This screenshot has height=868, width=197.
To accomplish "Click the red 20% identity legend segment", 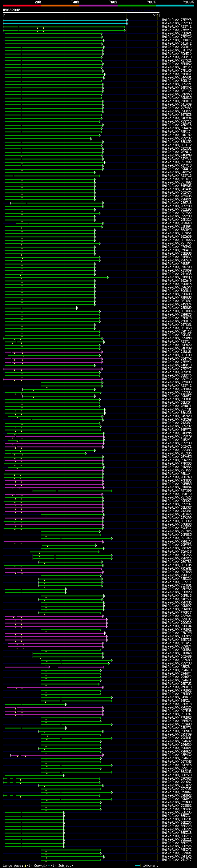I will [x=22, y=6].
